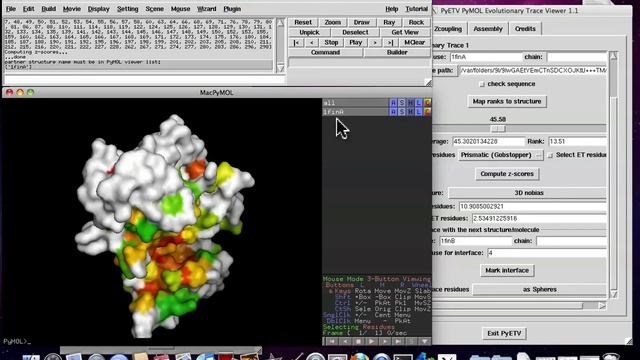This screenshot has width=640, height=360.
Task: Toggle visibility of the 'all' entry
Action: 355,103
